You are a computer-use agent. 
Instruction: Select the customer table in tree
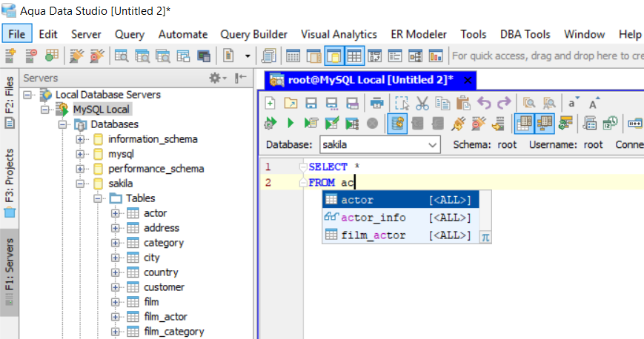[164, 287]
